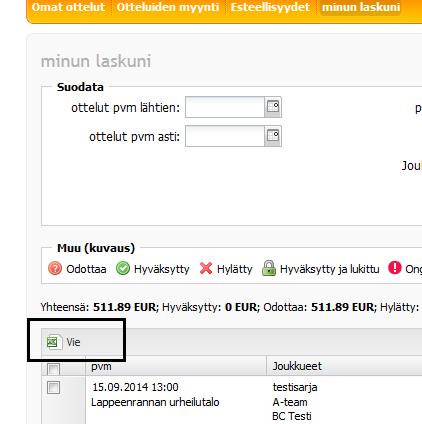Select the minun laskuni tab
The image size is (422, 424).
(x=361, y=7)
